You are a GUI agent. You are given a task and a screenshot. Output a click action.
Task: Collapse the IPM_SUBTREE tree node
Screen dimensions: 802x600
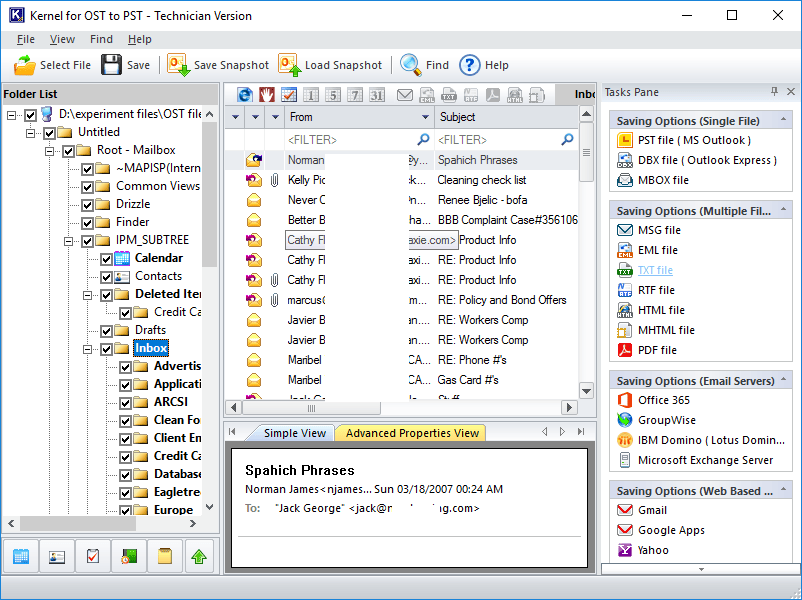(68, 241)
